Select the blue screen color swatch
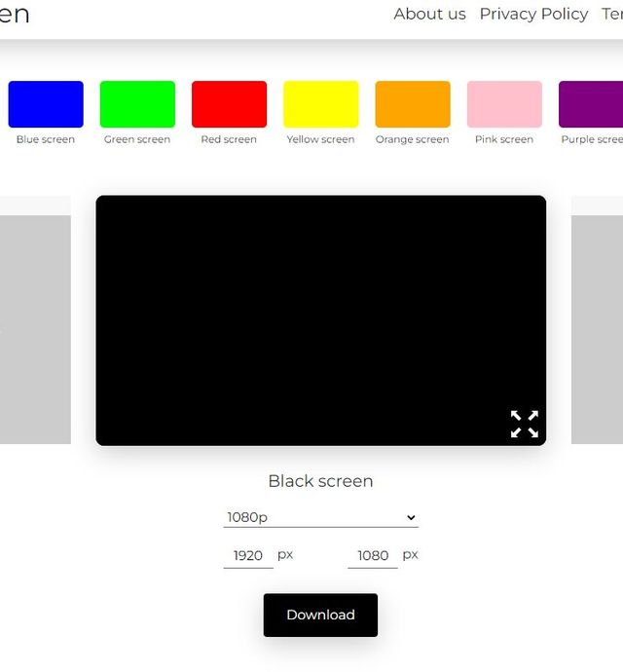Viewport: 623px width, 672px height. coord(46,104)
